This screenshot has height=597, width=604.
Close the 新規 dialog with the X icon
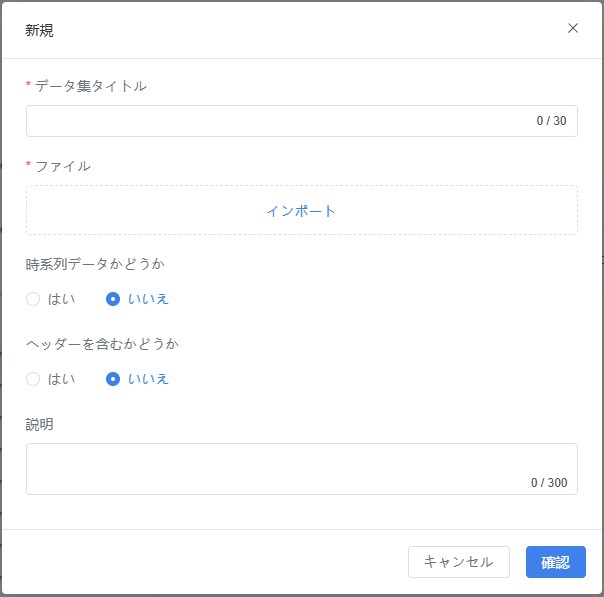point(573,28)
